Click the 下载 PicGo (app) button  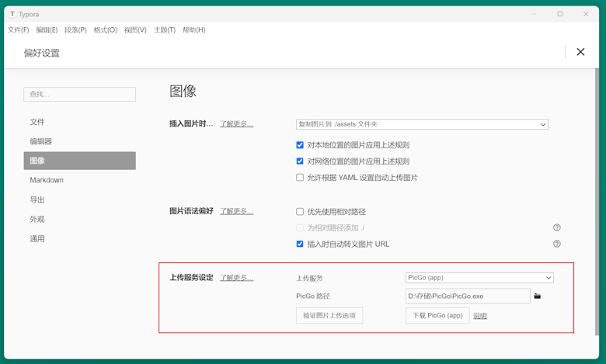pos(437,316)
